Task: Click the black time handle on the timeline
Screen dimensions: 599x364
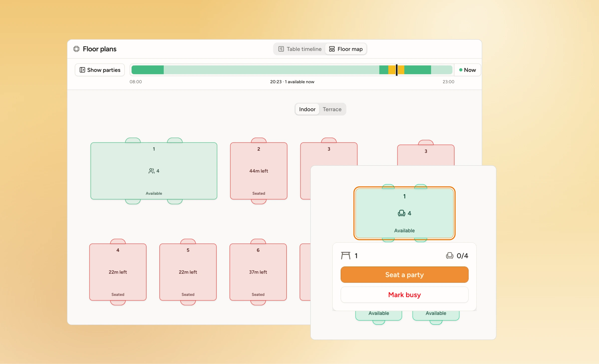Action: (x=397, y=70)
